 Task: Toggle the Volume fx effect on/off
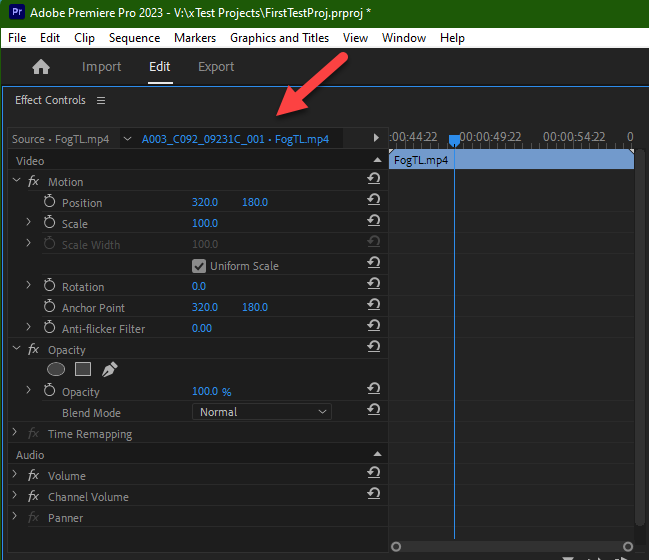coord(33,476)
